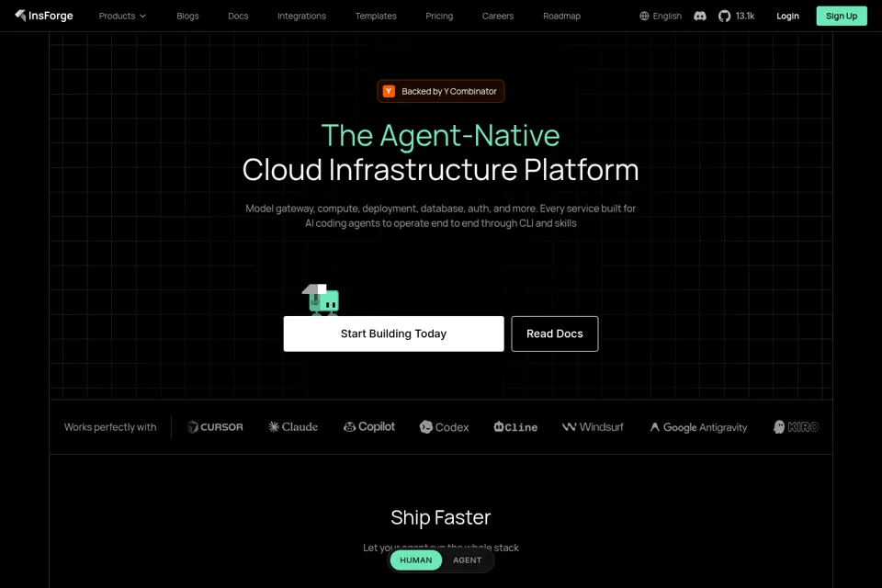Click the globe language icon
Screen dimensions: 882x588
click(x=644, y=16)
